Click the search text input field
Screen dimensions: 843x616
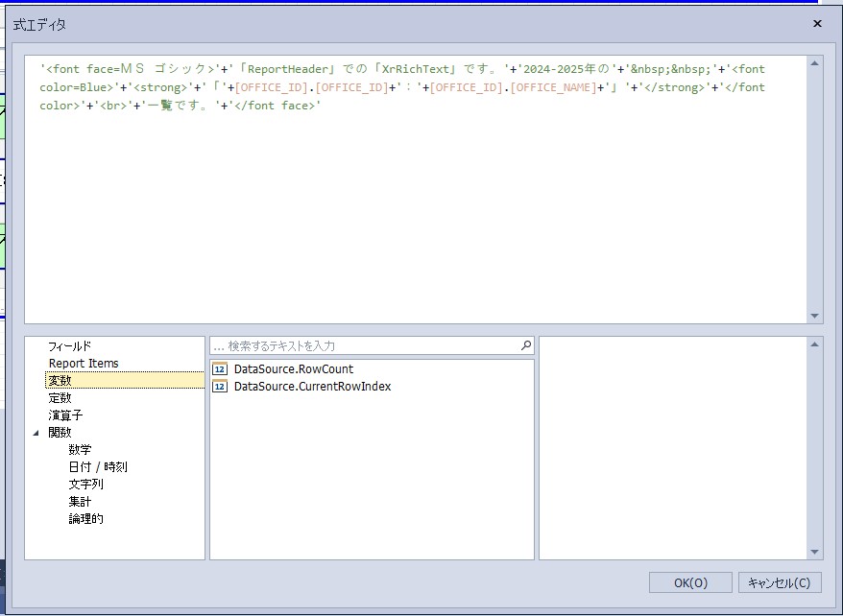coord(365,345)
